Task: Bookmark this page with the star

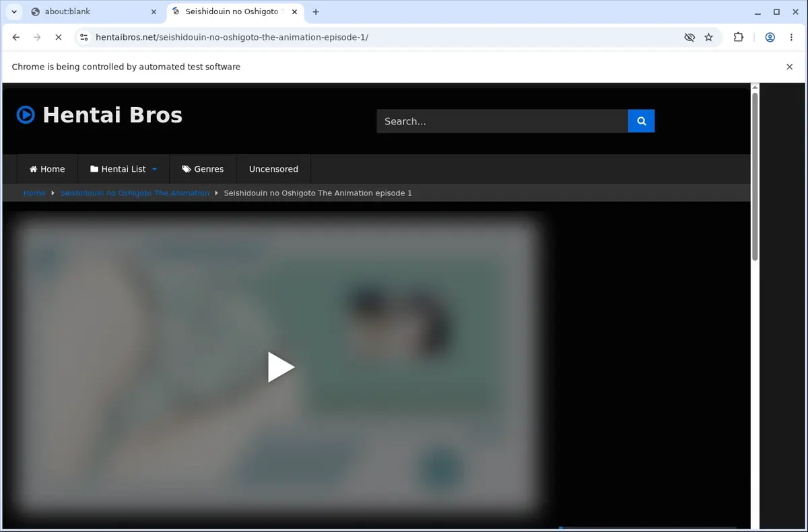Action: 709,37
